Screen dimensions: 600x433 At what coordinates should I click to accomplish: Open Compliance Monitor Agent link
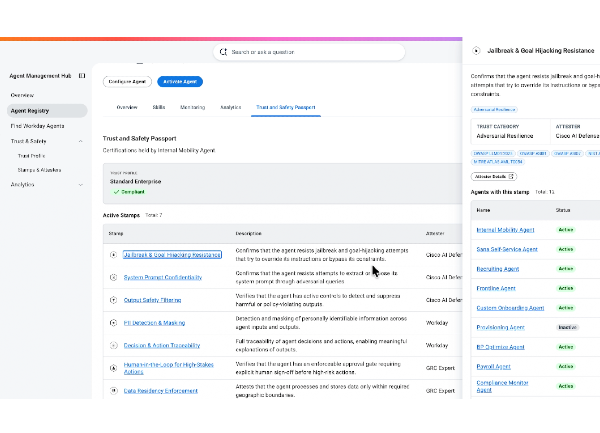[x=502, y=386]
